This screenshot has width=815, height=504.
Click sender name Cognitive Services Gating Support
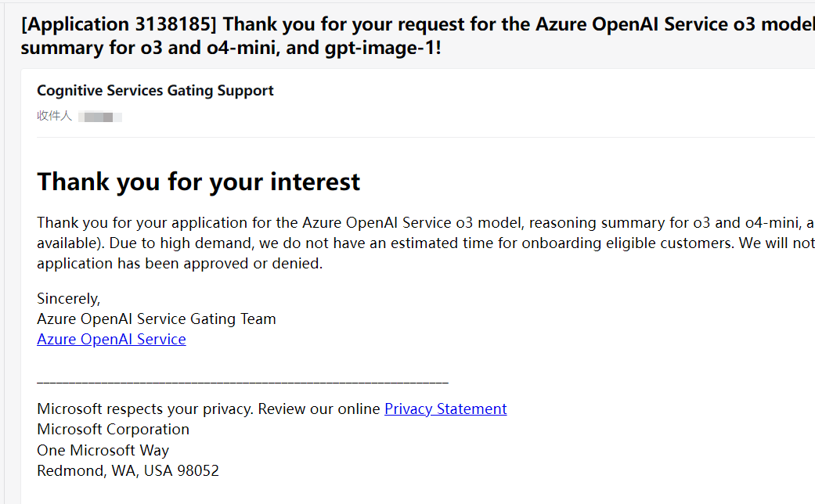point(155,91)
